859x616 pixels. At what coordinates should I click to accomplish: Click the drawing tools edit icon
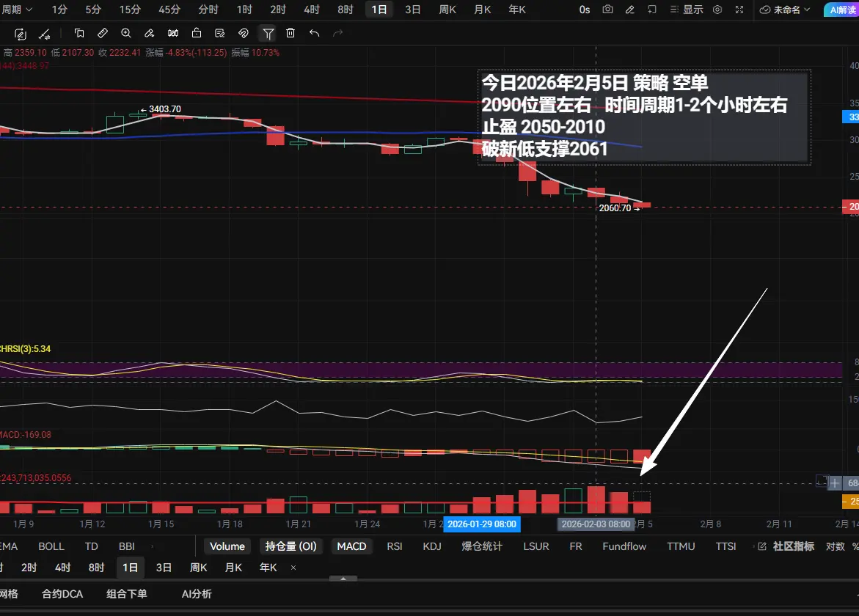point(21,34)
